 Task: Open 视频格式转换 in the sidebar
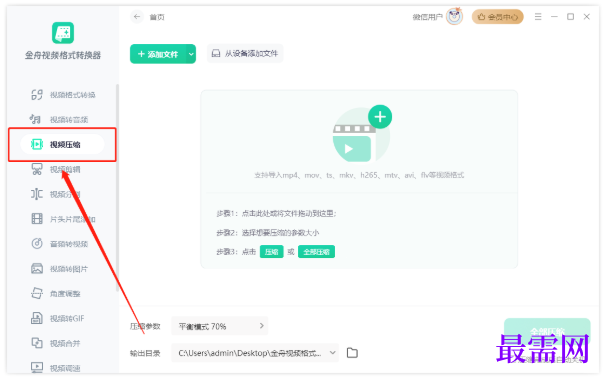pyautogui.click(x=63, y=95)
